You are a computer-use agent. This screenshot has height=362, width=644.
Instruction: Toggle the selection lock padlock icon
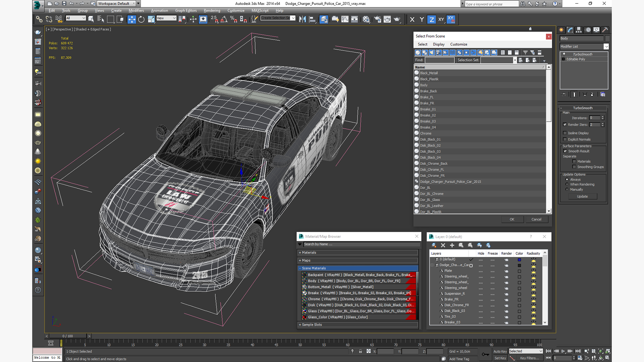tap(360, 351)
